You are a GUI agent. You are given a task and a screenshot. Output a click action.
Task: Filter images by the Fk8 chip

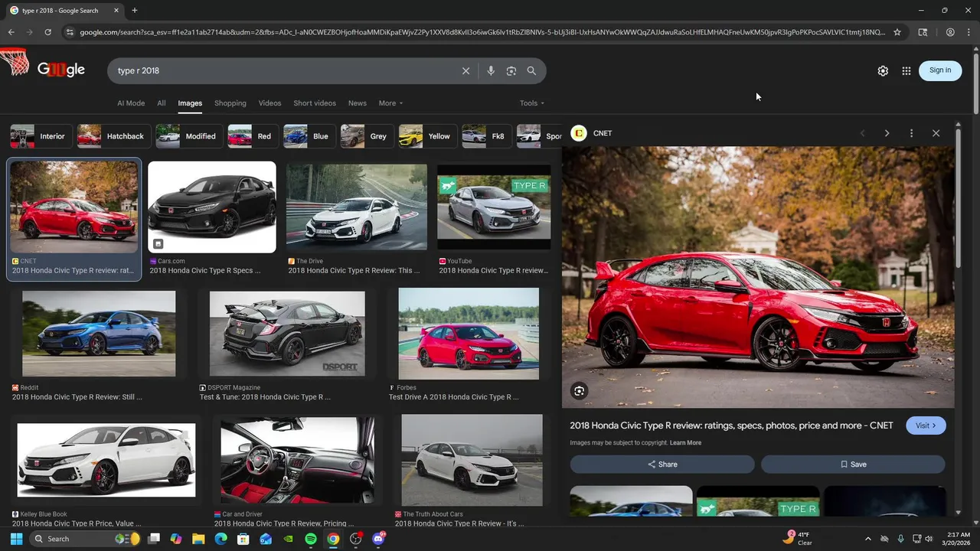click(x=486, y=136)
